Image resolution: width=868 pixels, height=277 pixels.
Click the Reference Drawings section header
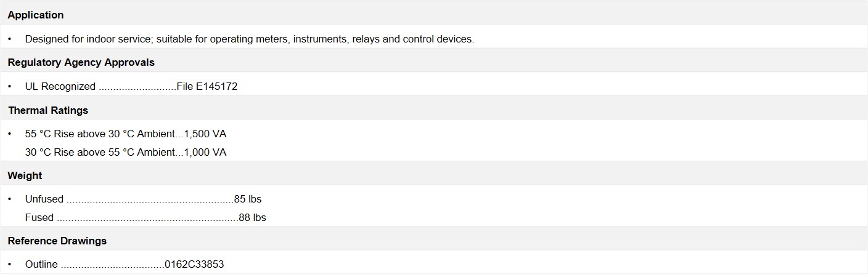click(x=57, y=241)
